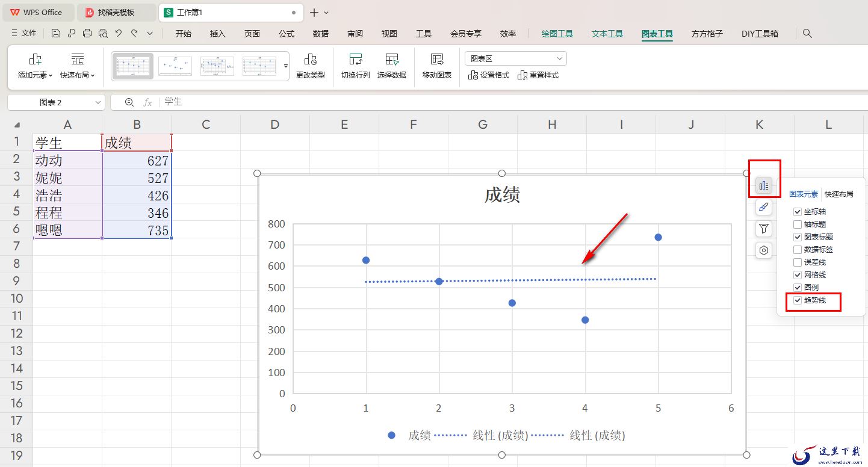Select the 视图 ribbon tab

[389, 34]
